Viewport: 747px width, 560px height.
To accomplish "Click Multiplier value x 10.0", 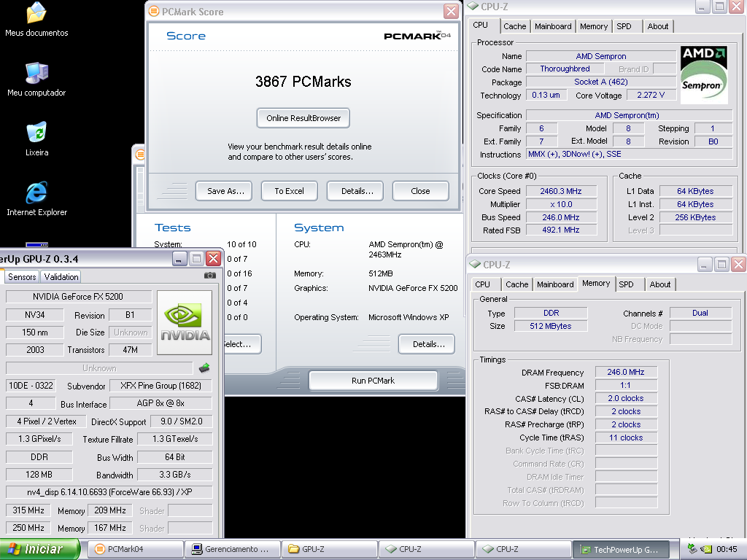I will click(x=561, y=204).
